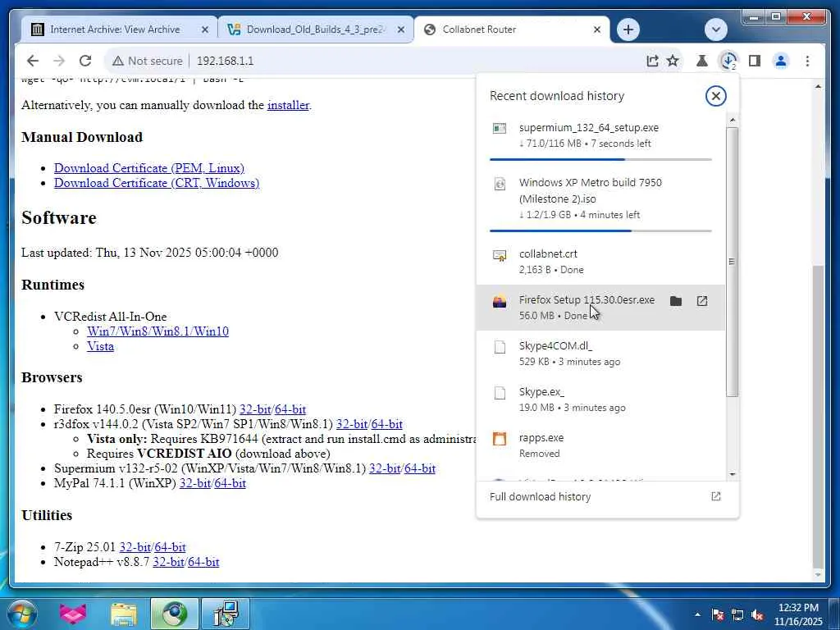Download r3dfox 64-bit link
840x630 pixels.
coord(387,424)
